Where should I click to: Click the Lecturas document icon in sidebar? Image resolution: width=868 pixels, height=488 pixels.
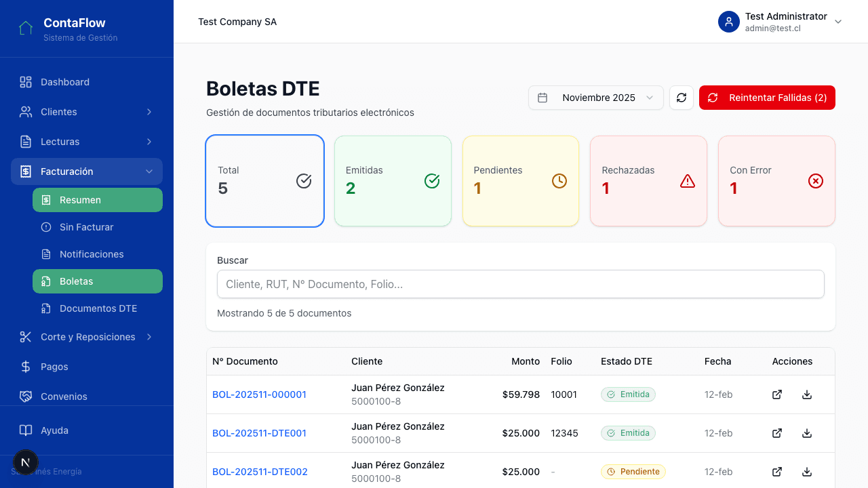[x=26, y=142]
